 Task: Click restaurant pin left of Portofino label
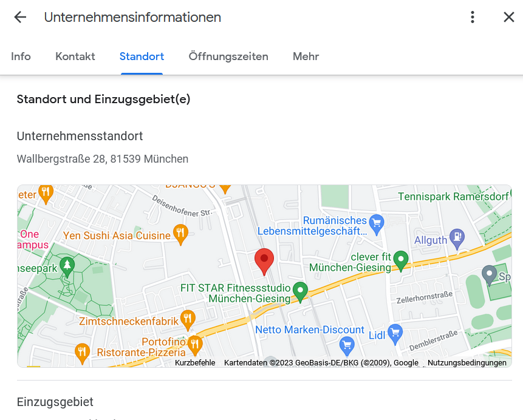(82, 353)
